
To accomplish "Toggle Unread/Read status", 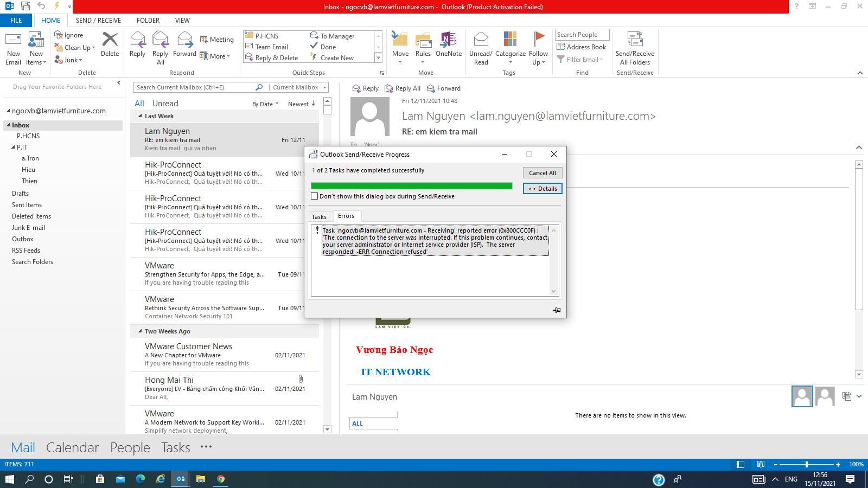I will [x=481, y=48].
